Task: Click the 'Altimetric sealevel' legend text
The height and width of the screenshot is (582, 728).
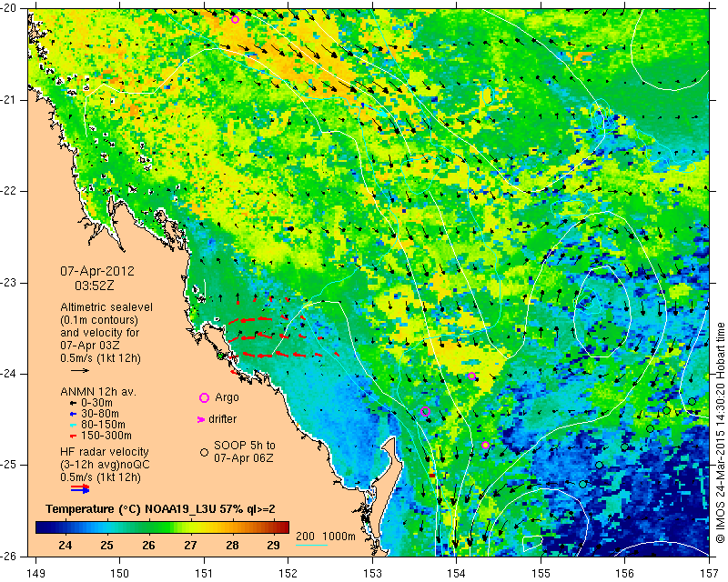Action: (x=106, y=307)
